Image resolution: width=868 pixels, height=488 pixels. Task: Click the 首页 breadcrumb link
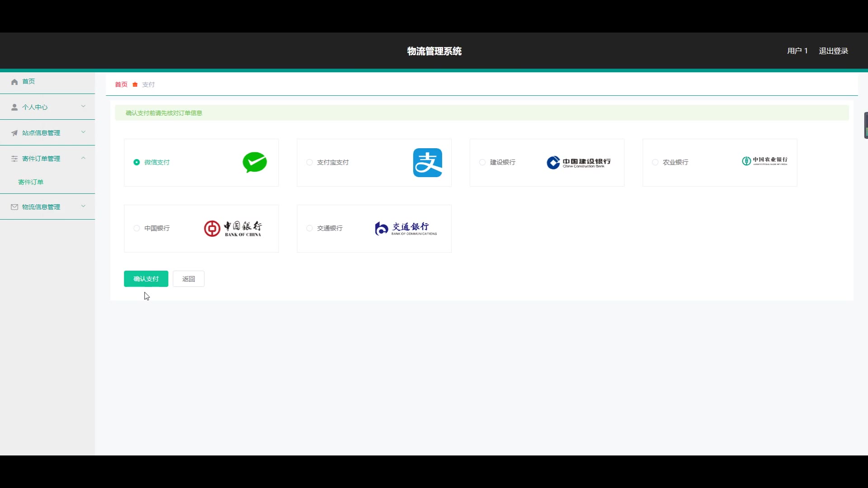(121, 84)
